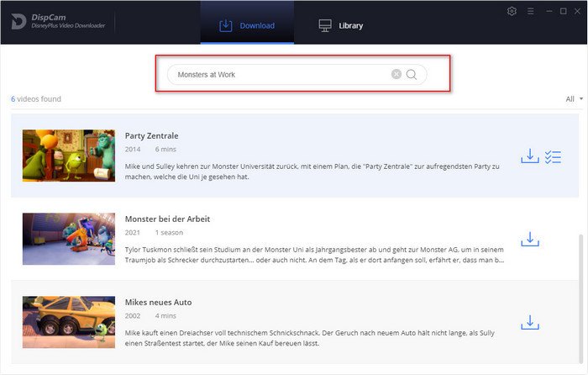Click the Party Zentrale thumbnail

tap(69, 156)
